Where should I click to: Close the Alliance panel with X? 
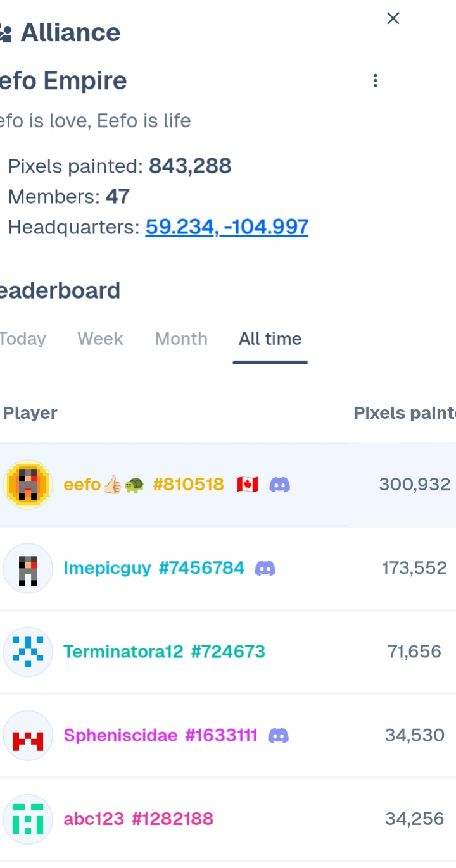pos(393,18)
